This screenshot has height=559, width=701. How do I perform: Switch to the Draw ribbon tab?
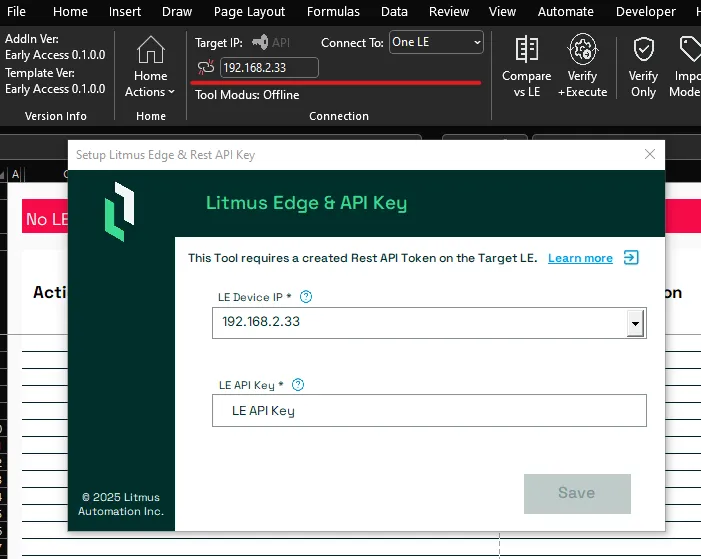177,12
